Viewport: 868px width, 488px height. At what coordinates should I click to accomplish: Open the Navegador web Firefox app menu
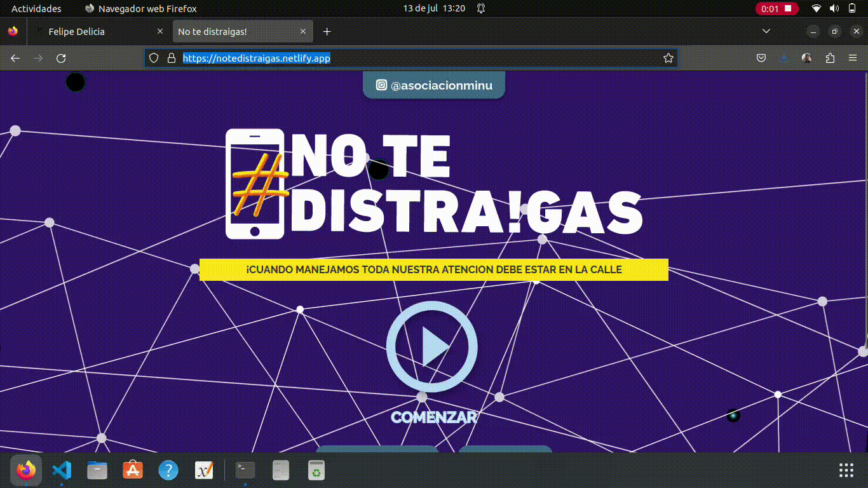(x=140, y=8)
